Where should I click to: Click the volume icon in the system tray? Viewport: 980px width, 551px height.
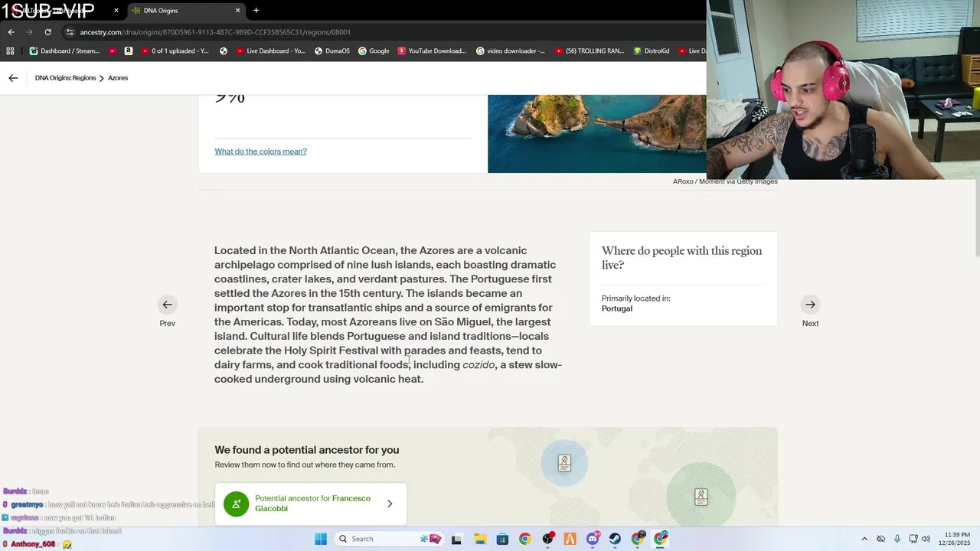pos(926,539)
